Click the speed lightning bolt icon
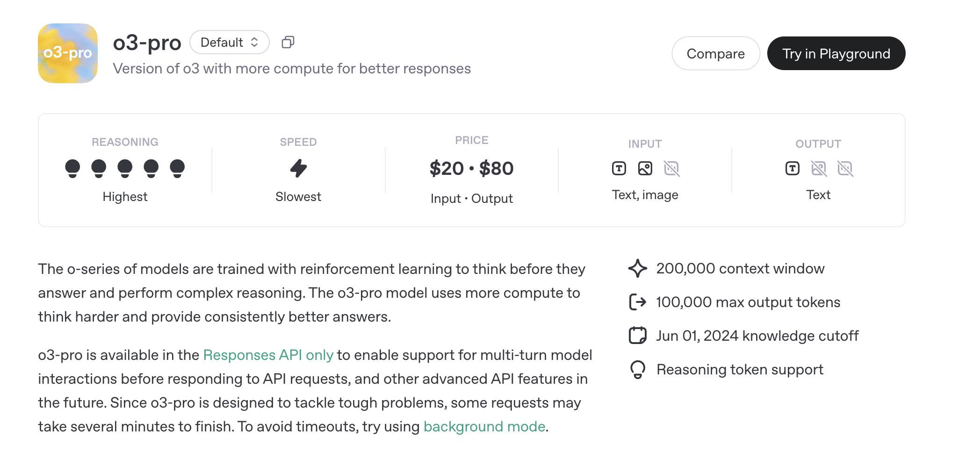Screen dimensions: 980x459 pos(298,168)
